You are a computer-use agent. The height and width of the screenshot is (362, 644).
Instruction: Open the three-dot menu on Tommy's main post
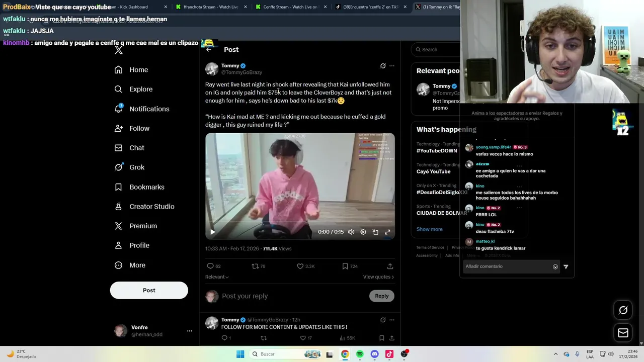[392, 66]
